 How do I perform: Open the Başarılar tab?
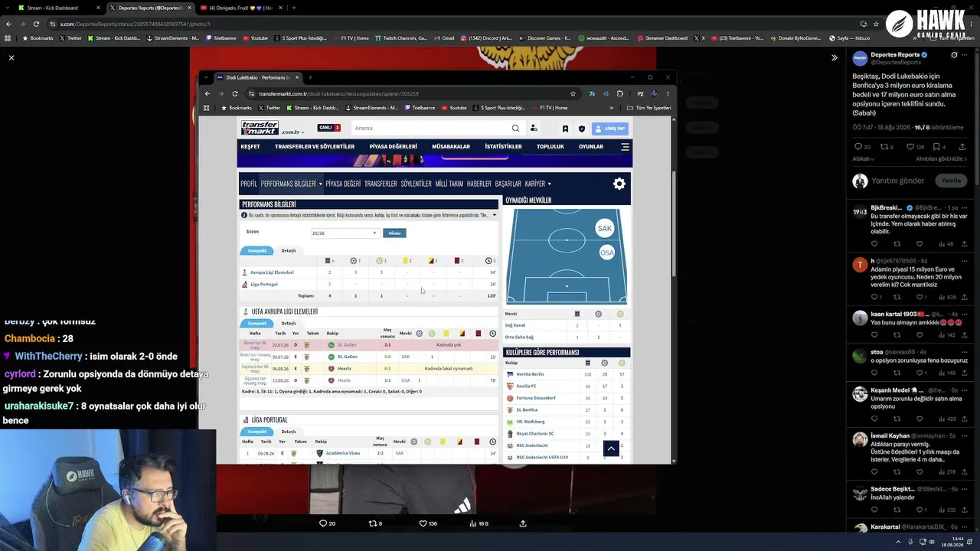[x=508, y=184]
